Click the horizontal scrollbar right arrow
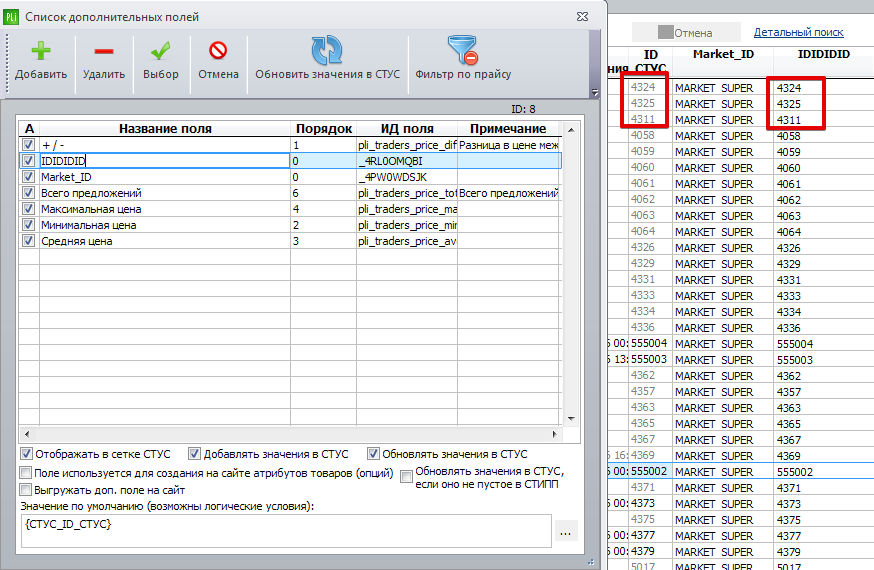The height and width of the screenshot is (570, 874). click(554, 433)
